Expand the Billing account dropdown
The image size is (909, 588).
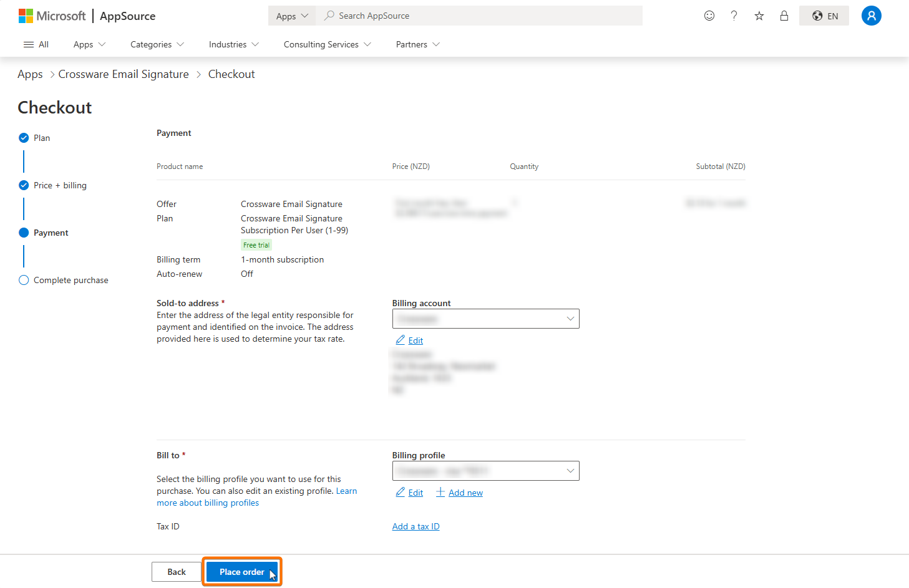point(485,319)
